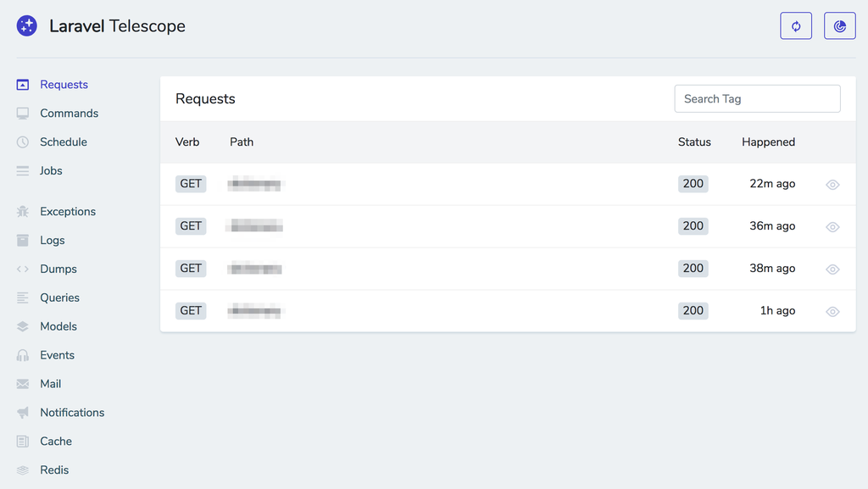Click the 200 status in 38m ago row
The height and width of the screenshot is (489, 868).
[693, 269]
